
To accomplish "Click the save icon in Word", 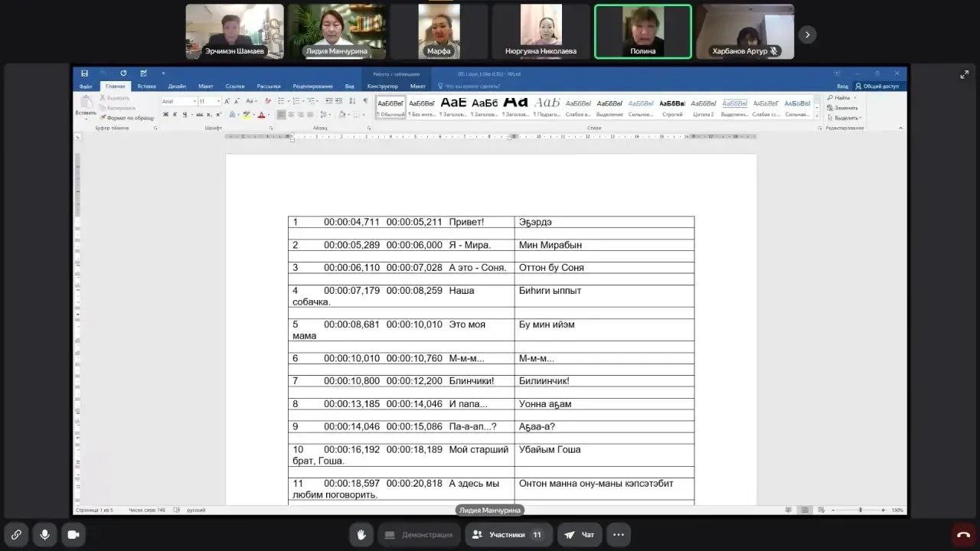I will 84,73.
